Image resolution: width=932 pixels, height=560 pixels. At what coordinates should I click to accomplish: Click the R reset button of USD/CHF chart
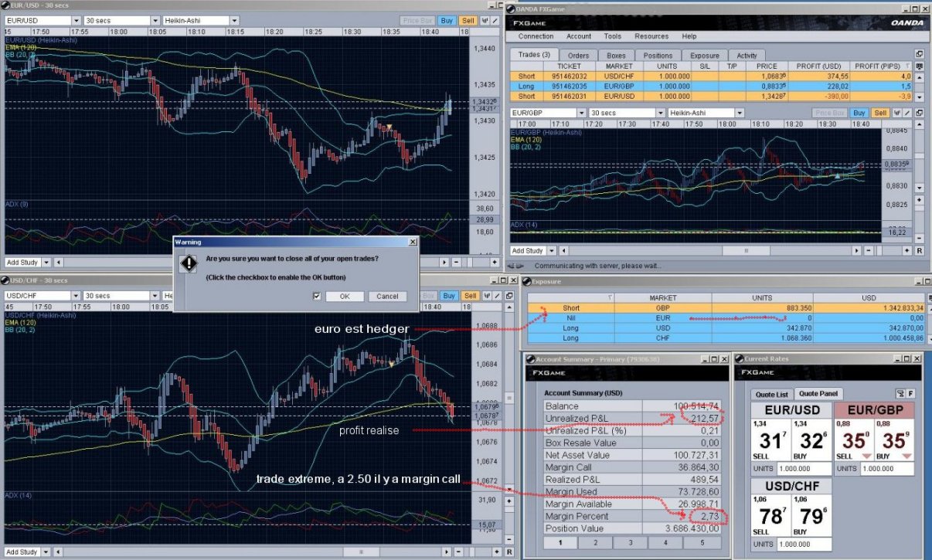[509, 552]
